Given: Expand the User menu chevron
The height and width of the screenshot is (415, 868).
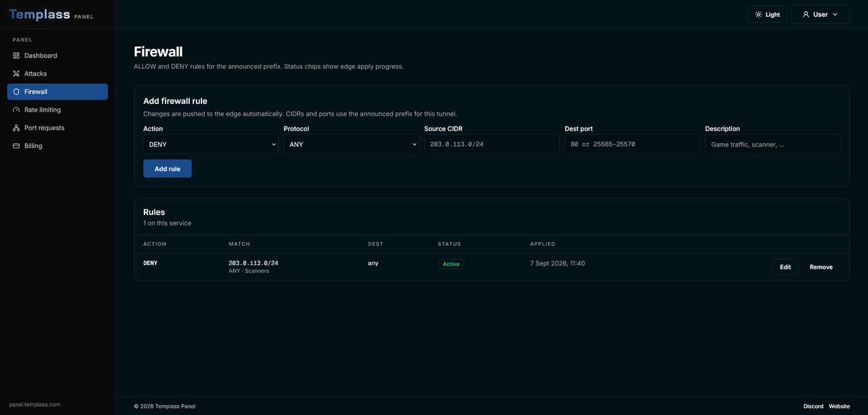Looking at the screenshot, I should pyautogui.click(x=835, y=14).
